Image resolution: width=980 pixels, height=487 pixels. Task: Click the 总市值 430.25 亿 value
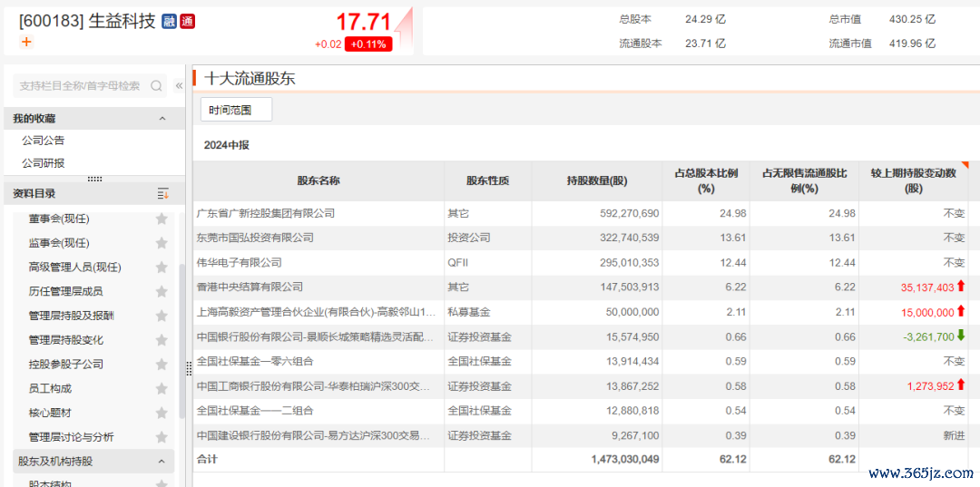[x=912, y=19]
